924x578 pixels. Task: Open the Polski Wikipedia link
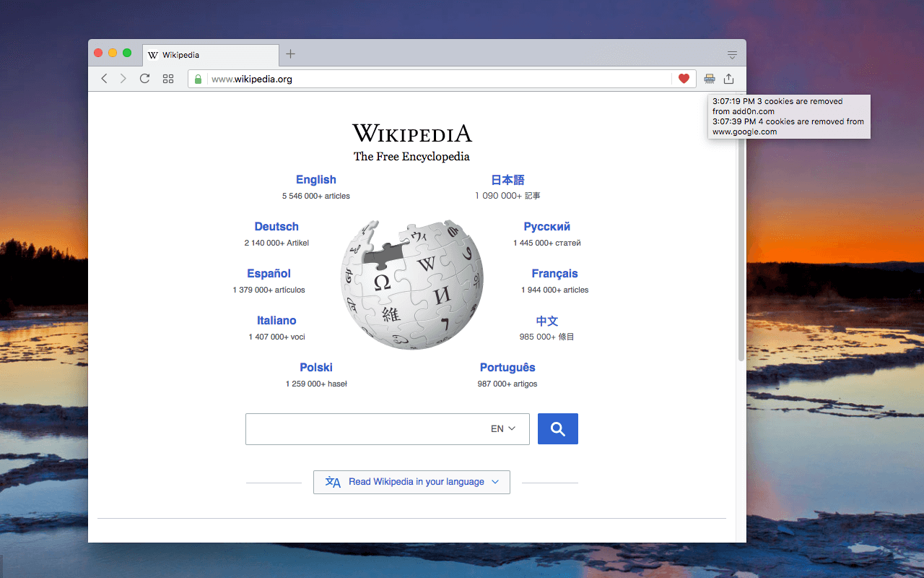click(316, 368)
